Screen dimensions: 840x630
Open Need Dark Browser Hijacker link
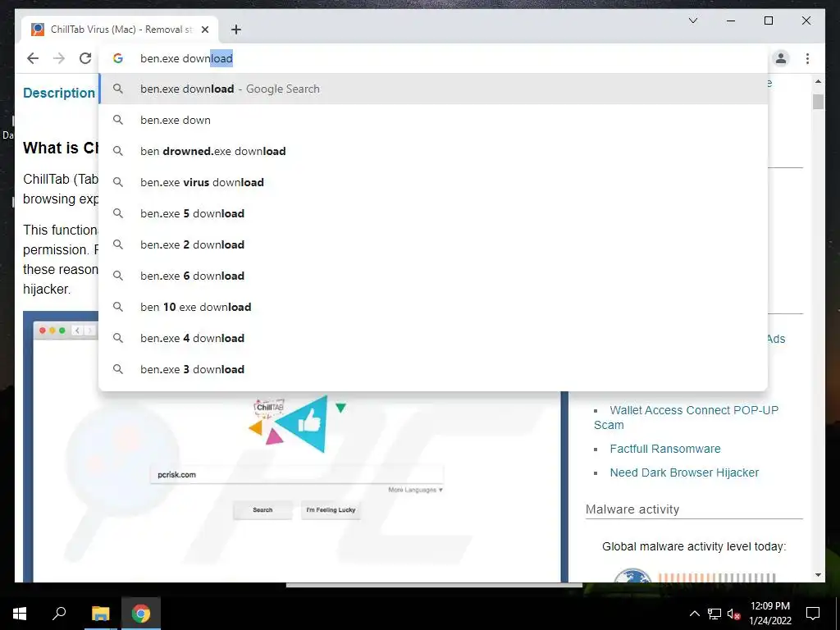click(x=684, y=472)
